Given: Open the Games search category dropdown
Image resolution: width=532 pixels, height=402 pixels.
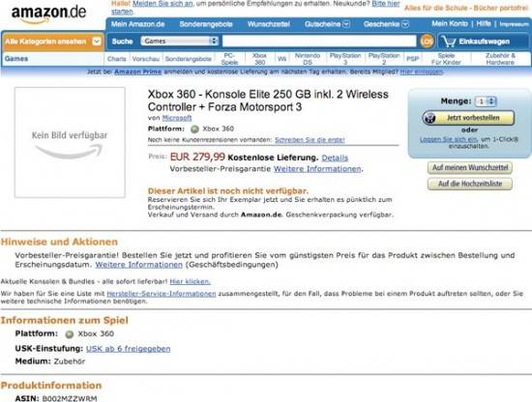Looking at the screenshot, I should pyautogui.click(x=180, y=41).
